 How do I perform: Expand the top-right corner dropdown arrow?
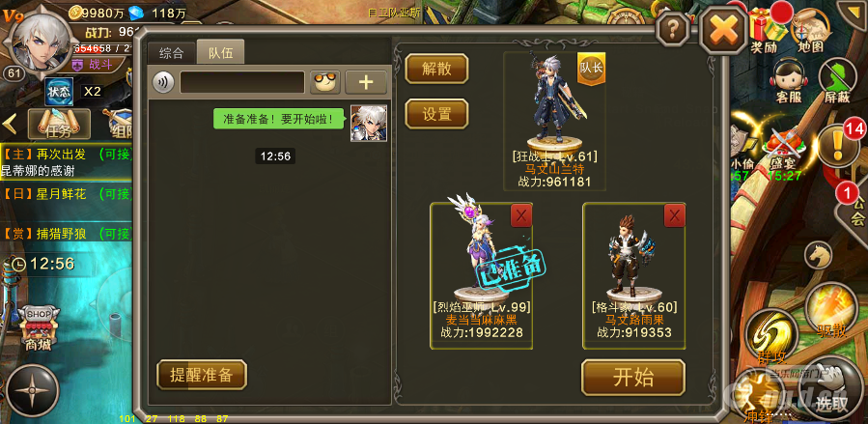coord(852,10)
